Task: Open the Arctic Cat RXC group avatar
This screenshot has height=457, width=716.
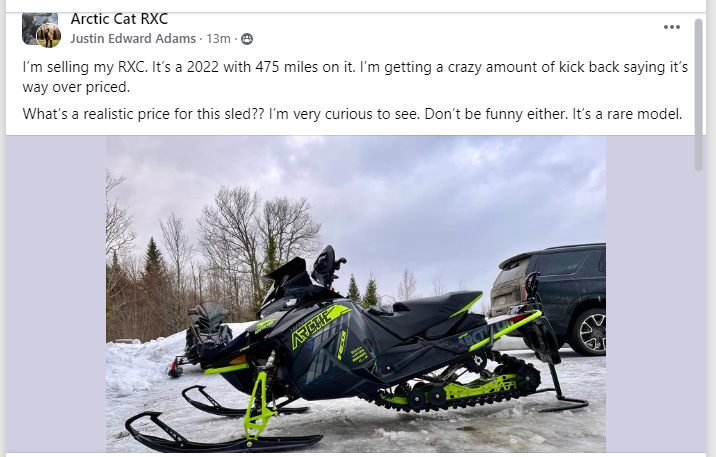Action: pyautogui.click(x=40, y=27)
